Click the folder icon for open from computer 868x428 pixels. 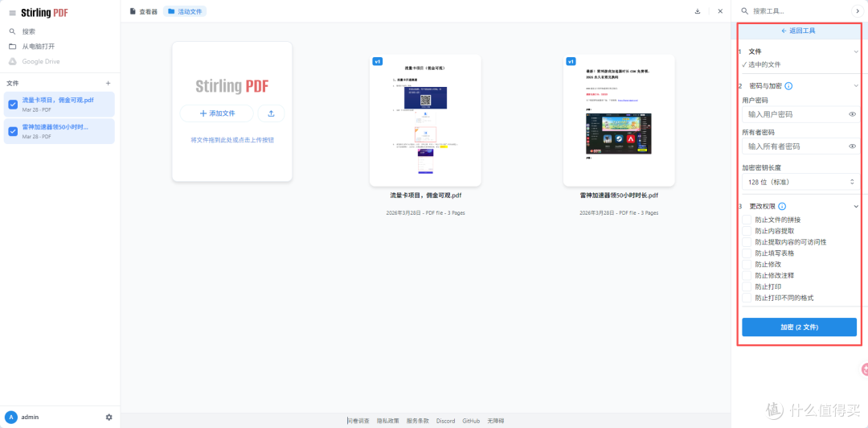pyautogui.click(x=12, y=47)
